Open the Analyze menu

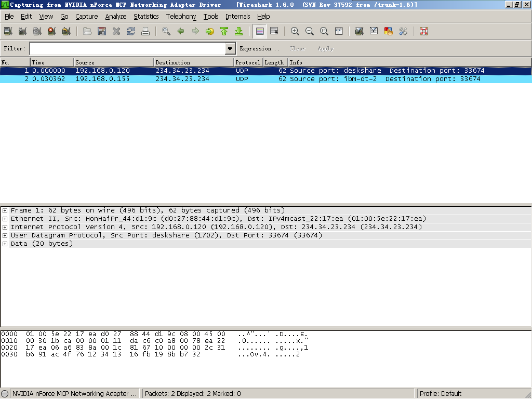point(116,16)
